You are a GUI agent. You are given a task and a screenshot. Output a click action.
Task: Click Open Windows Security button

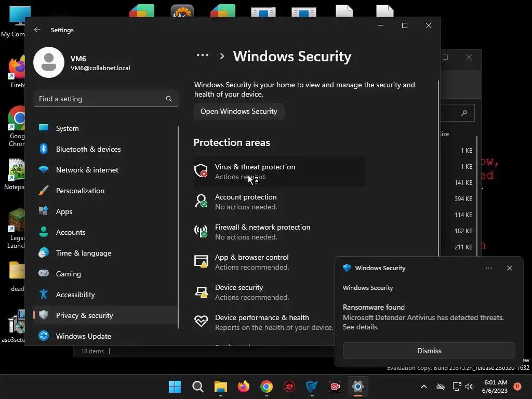coord(239,111)
